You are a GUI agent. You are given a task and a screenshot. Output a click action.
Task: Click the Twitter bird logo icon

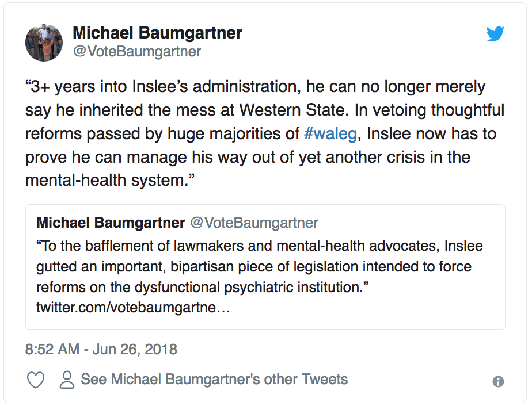[495, 33]
